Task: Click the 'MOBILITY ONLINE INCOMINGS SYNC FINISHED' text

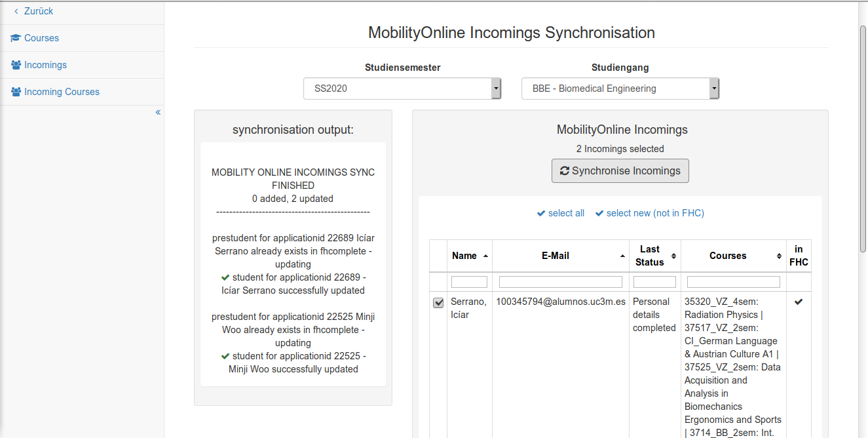Action: click(293, 179)
